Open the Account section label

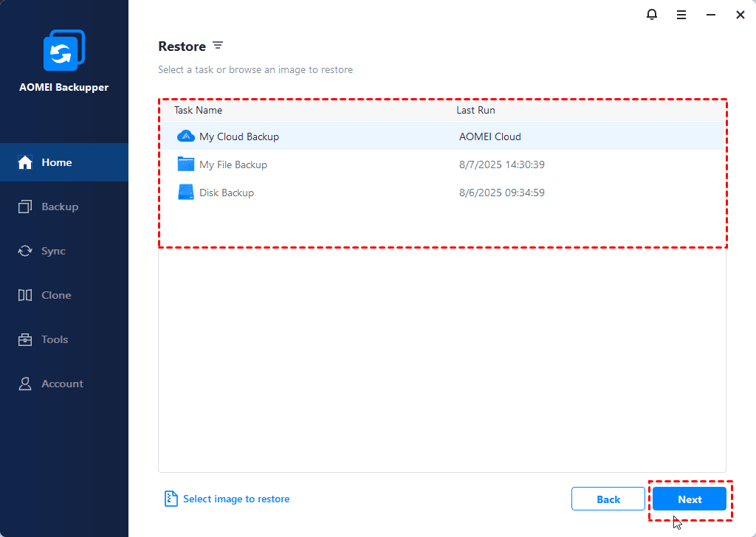(62, 384)
